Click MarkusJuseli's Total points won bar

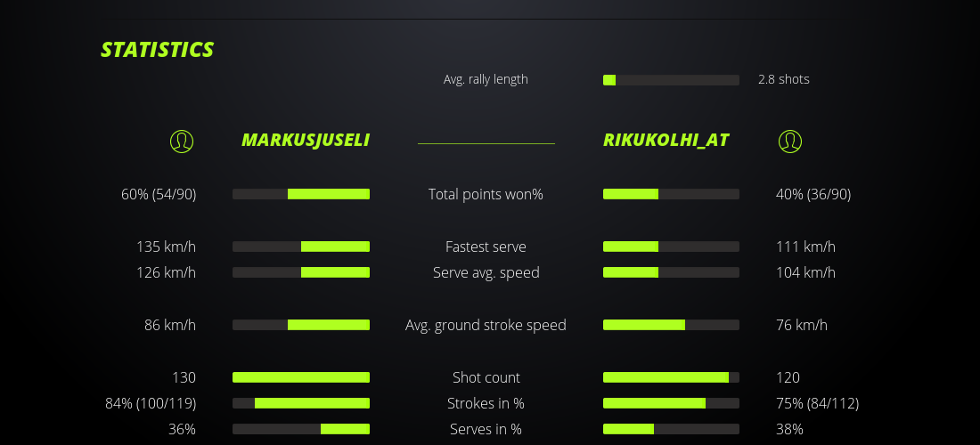301,194
